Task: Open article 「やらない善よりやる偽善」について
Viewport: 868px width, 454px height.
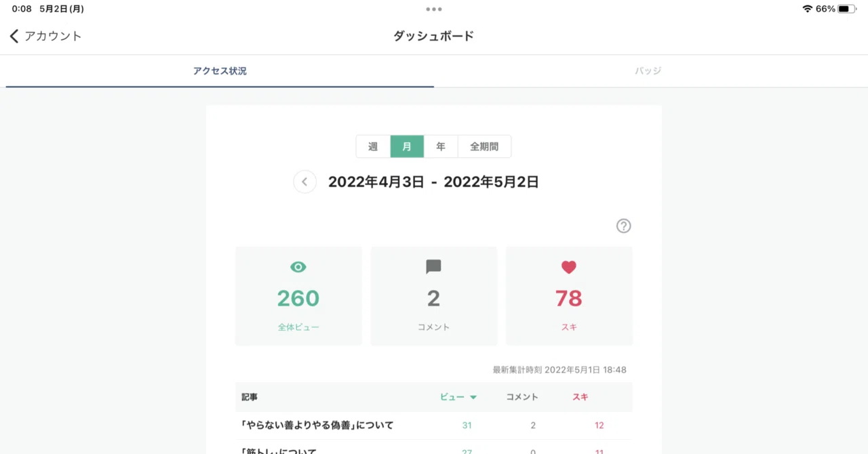Action: click(x=317, y=426)
